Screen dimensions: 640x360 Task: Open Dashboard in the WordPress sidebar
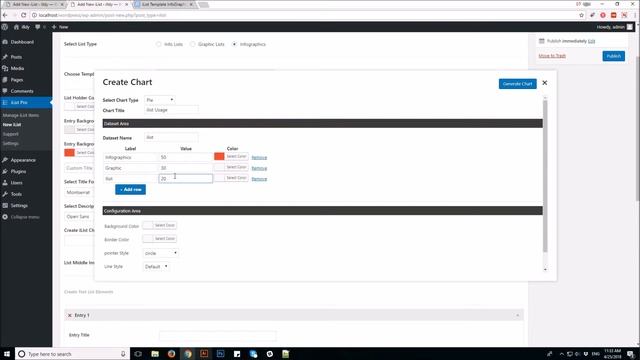(x=22, y=42)
